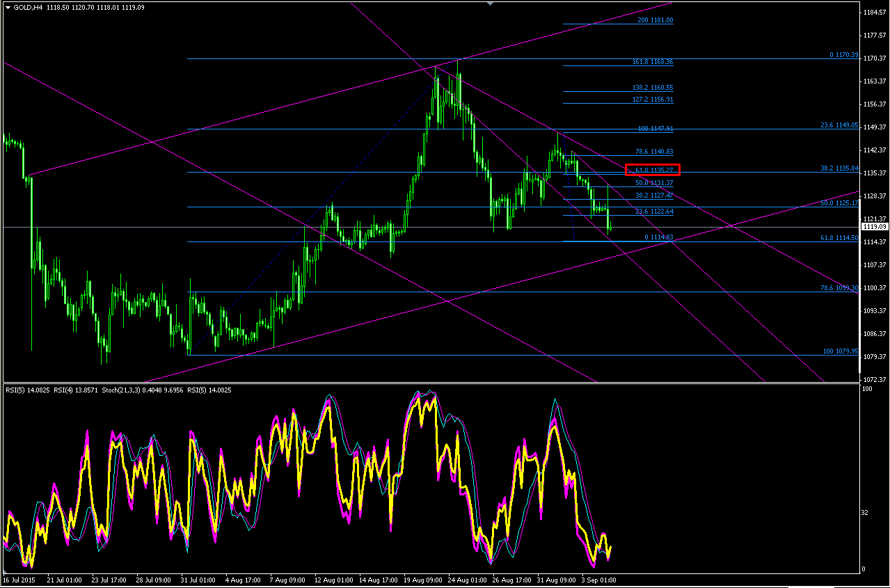Click retracement label 0 1170.39
This screenshot has width=890, height=588.
[843, 54]
